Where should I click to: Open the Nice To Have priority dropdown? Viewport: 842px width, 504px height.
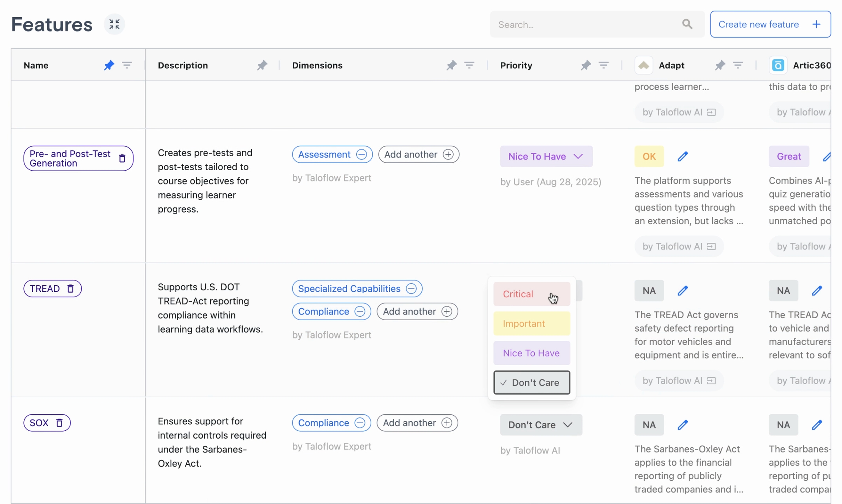[x=546, y=157]
